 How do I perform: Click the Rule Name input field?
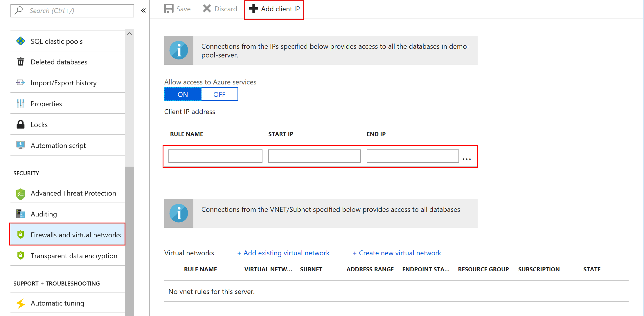[x=215, y=156]
